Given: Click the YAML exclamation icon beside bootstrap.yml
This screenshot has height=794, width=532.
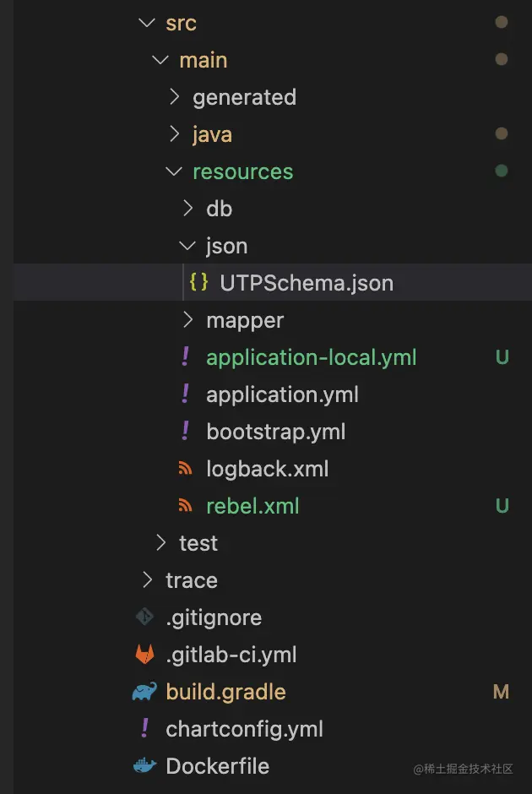Looking at the screenshot, I should 186,432.
